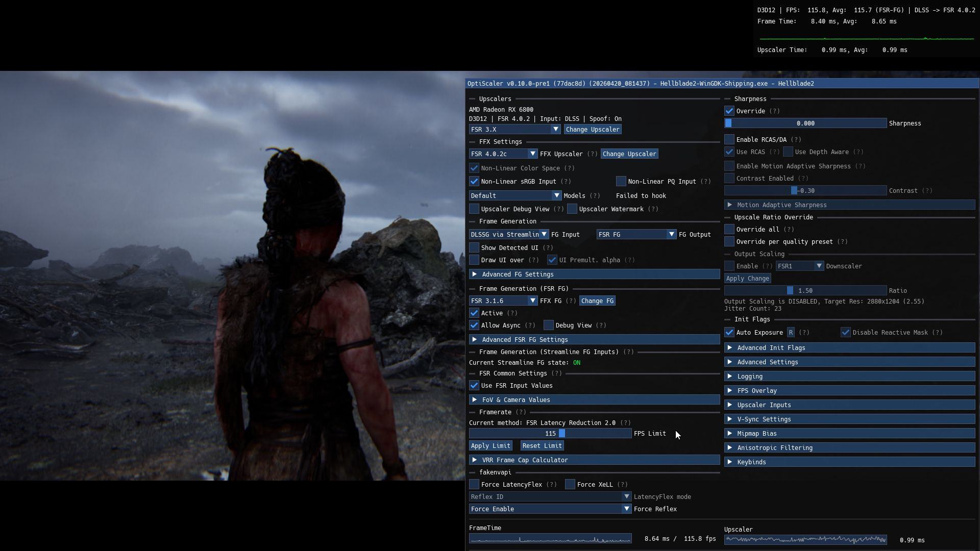This screenshot has width=980, height=551.
Task: Expand Anisotropic Filtering section
Action: [850, 448]
